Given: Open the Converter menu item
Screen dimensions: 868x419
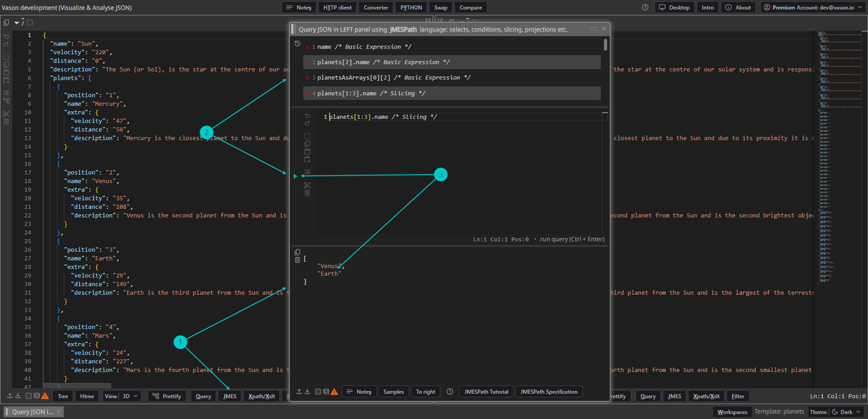Looking at the screenshot, I should point(376,8).
